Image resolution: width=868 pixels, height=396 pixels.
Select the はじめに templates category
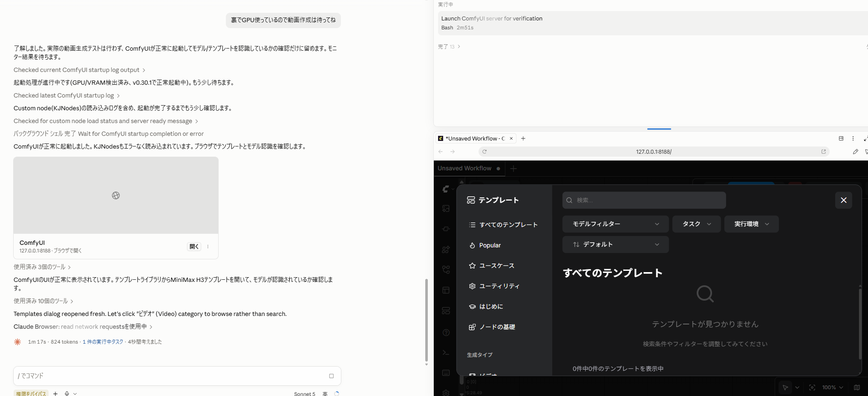(x=504, y=307)
